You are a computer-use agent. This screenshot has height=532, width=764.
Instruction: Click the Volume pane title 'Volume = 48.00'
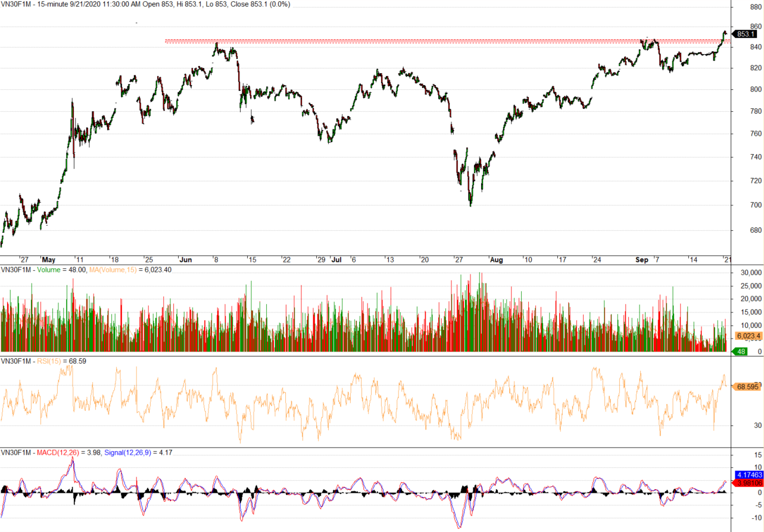click(x=63, y=270)
